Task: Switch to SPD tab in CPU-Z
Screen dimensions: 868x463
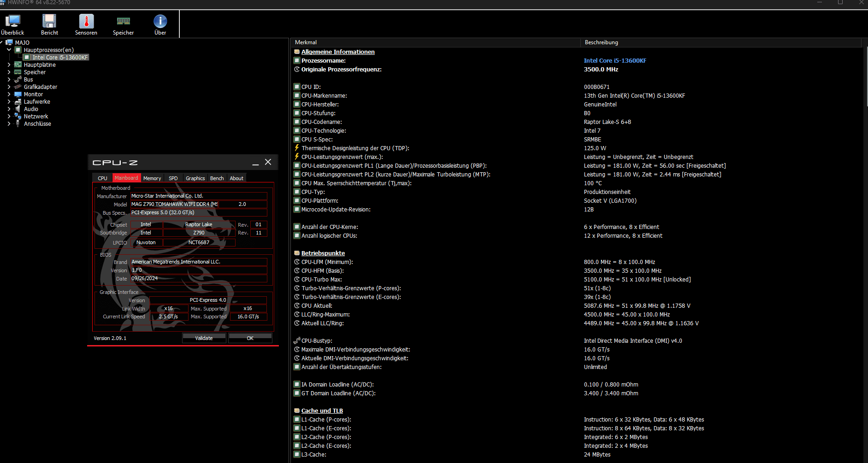Action: tap(173, 178)
